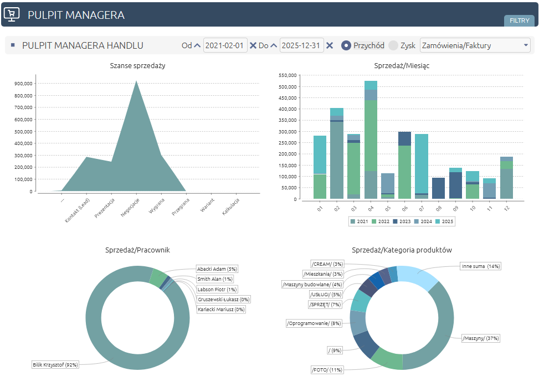Click the chevron arrow next to Do
The image size is (539, 392).
click(274, 45)
